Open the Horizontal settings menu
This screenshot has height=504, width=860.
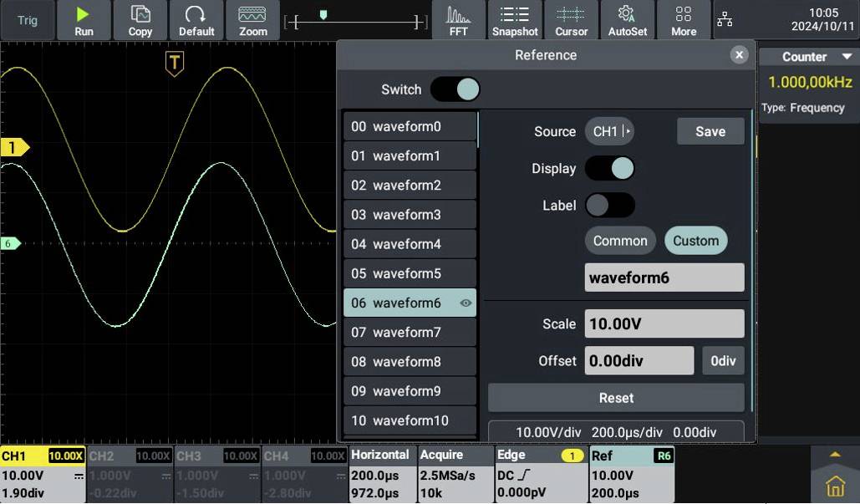coord(381,471)
